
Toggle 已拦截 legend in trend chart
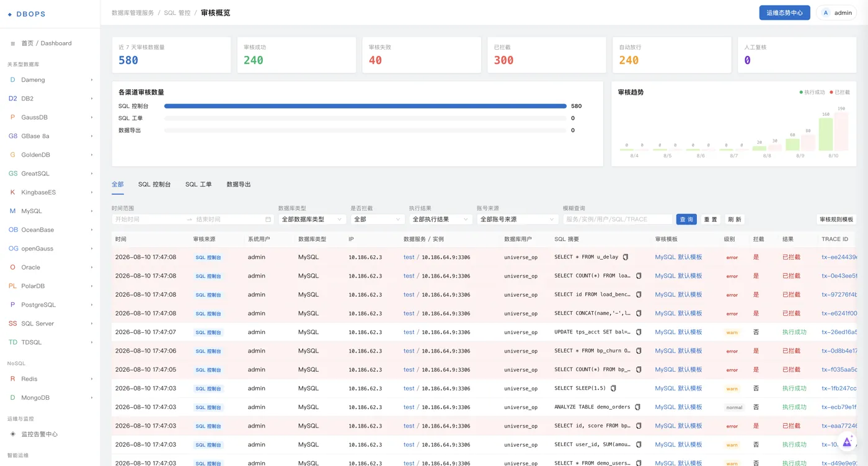840,92
